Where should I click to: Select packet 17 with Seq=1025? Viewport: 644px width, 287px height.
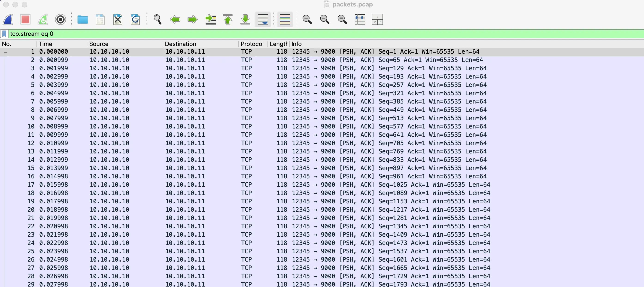click(322, 185)
